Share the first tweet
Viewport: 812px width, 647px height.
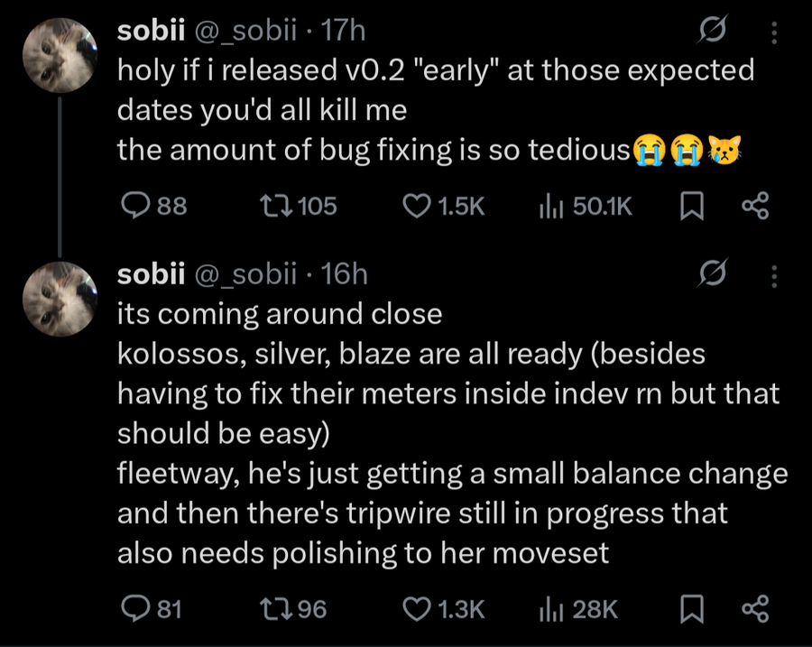[754, 207]
